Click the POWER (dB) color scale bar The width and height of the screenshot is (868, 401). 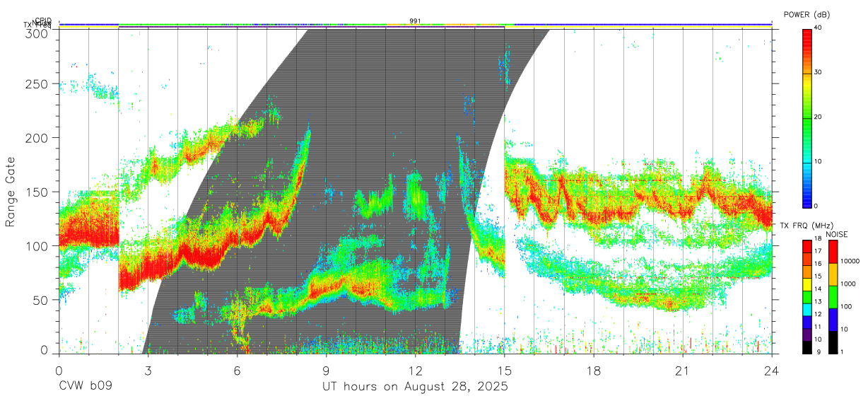pyautogui.click(x=807, y=117)
